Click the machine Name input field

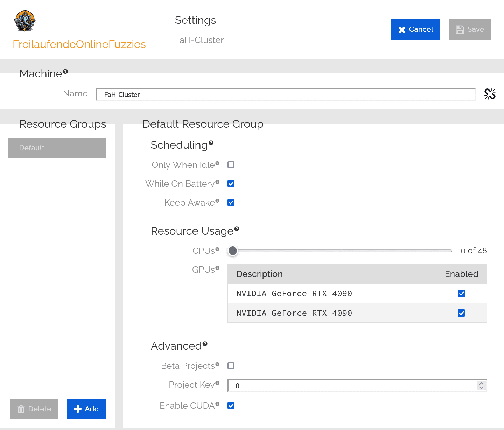tap(286, 95)
